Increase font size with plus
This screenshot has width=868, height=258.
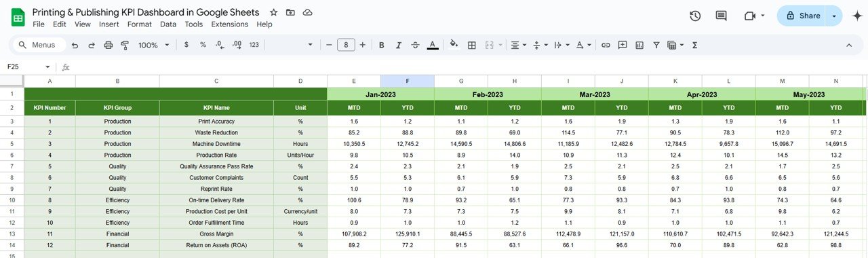[363, 45]
